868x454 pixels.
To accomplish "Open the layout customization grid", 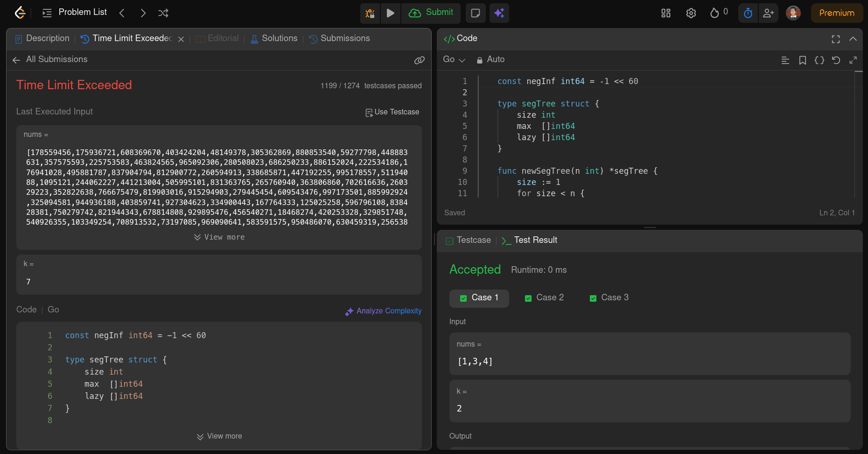I will 665,13.
